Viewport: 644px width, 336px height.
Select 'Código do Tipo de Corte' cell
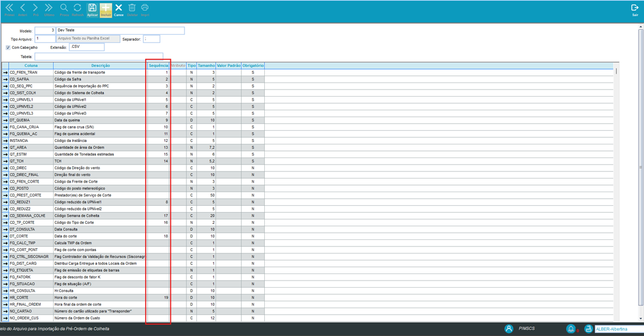pos(100,223)
